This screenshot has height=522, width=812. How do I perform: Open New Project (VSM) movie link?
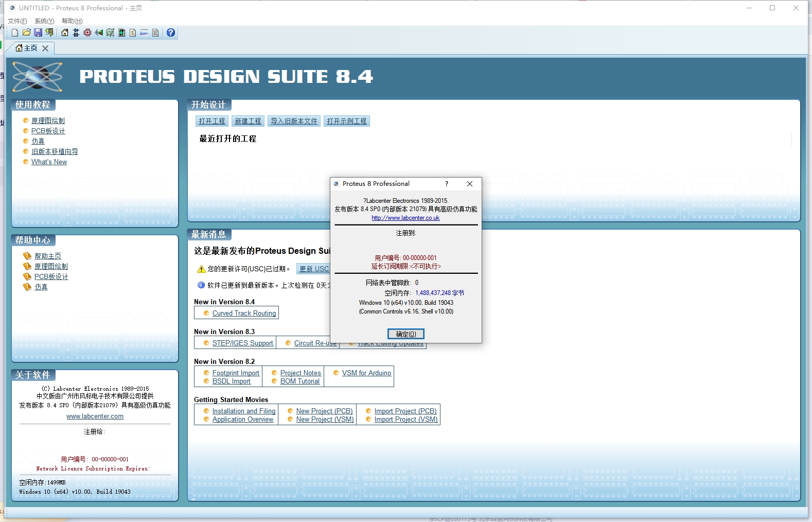[325, 419]
